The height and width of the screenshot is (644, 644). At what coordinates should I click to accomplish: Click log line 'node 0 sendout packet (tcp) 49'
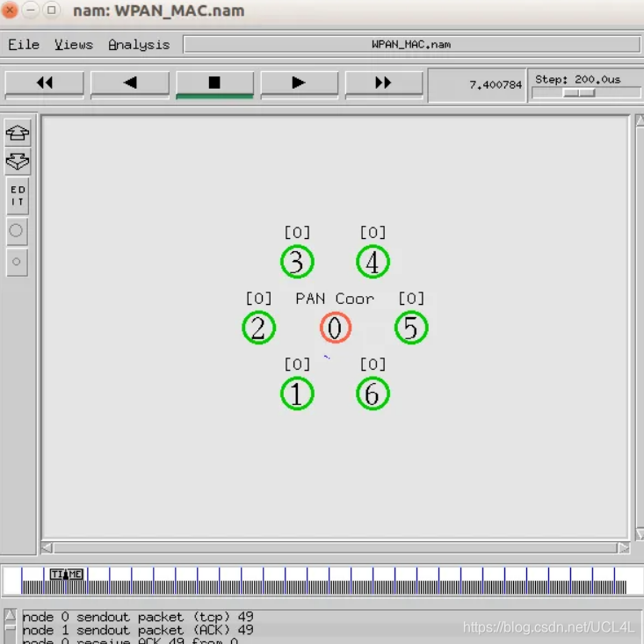pos(138,617)
